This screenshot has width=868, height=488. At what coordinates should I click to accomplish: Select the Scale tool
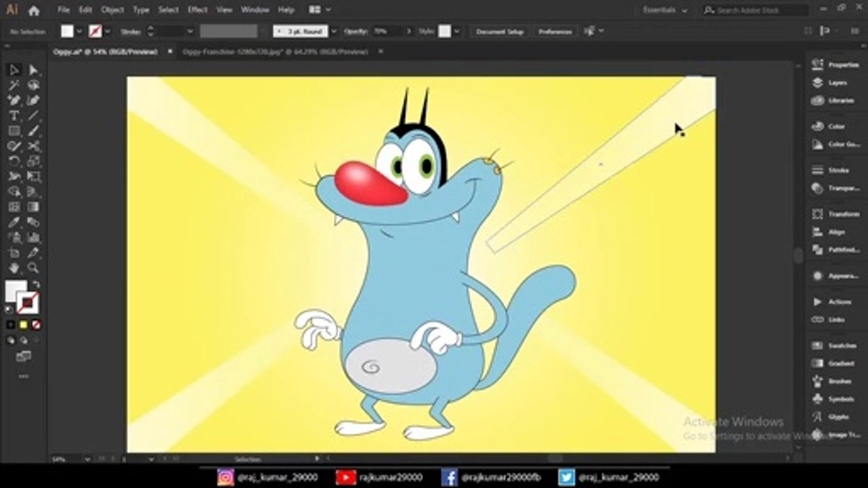point(33,161)
